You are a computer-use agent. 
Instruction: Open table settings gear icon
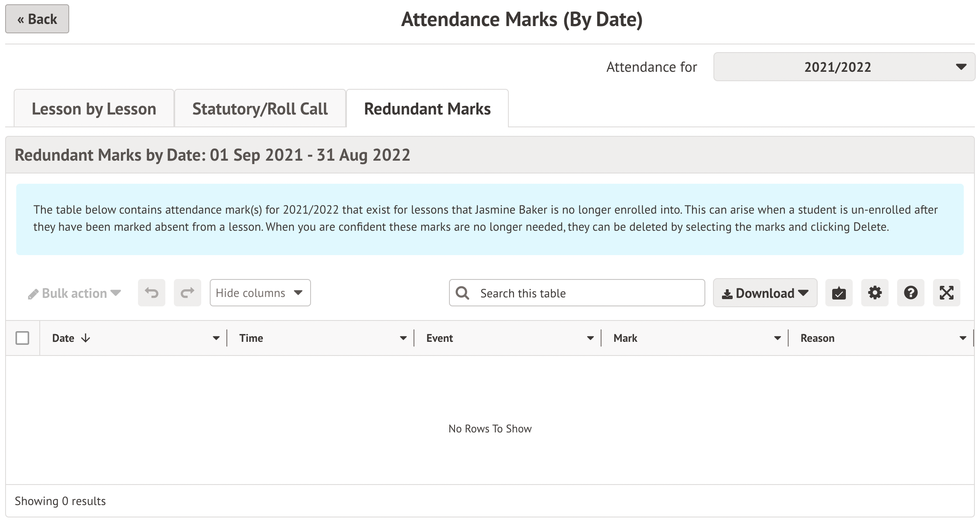[x=874, y=293]
